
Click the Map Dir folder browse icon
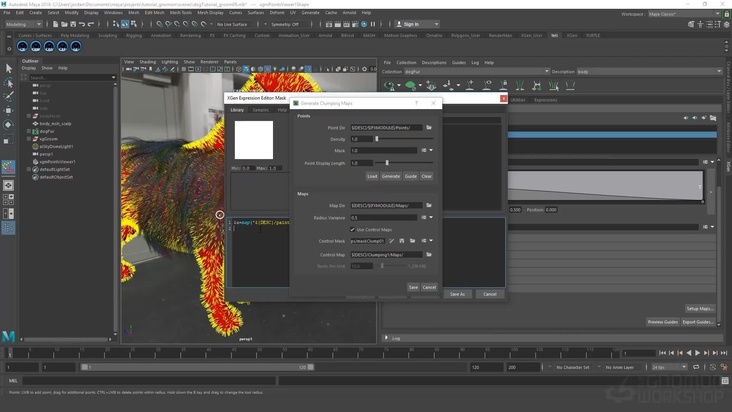pos(429,205)
